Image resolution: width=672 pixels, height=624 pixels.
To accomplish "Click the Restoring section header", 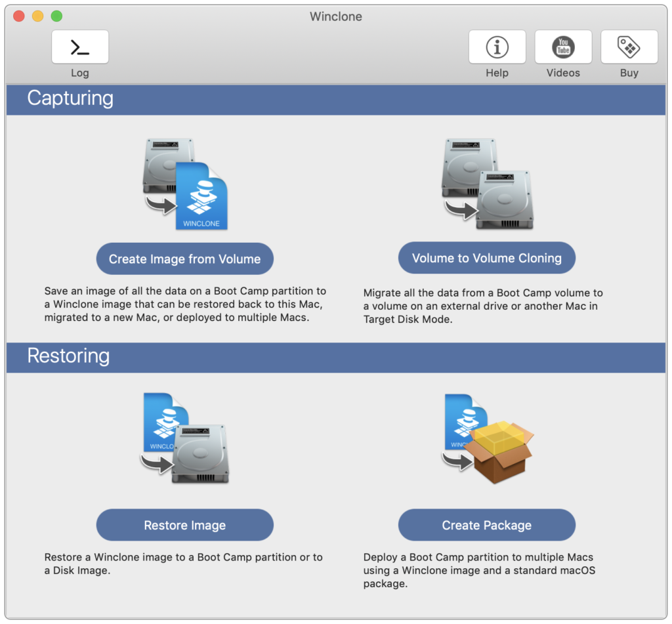I will [x=336, y=357].
